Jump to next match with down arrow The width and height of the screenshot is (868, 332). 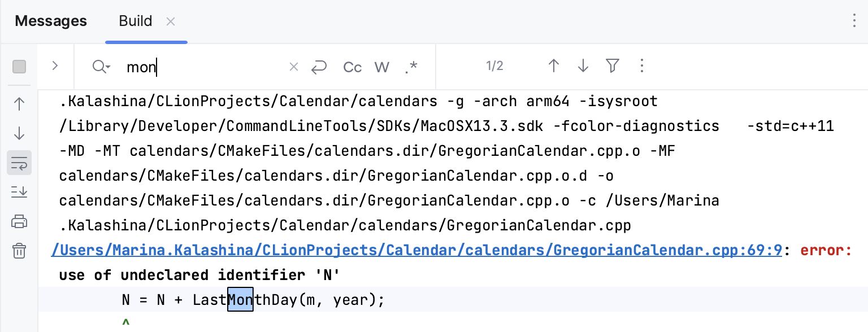pos(583,66)
